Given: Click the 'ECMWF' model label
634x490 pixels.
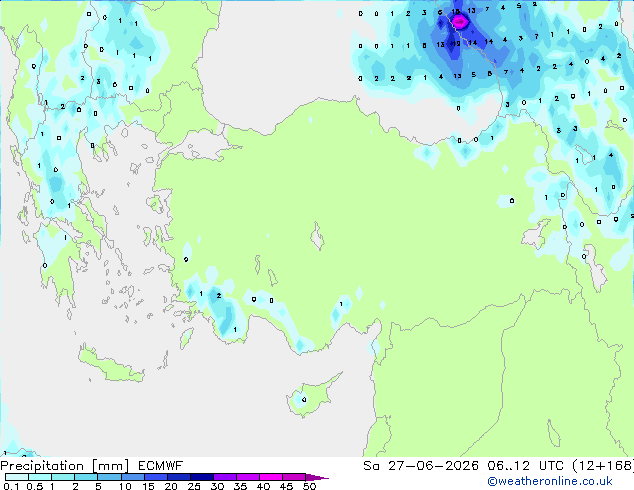Looking at the screenshot, I should 161,466.
